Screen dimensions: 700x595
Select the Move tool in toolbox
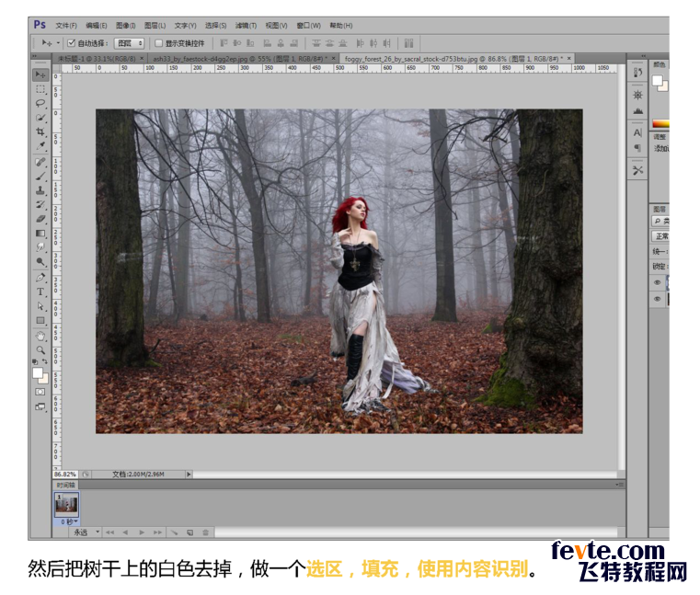coord(40,74)
